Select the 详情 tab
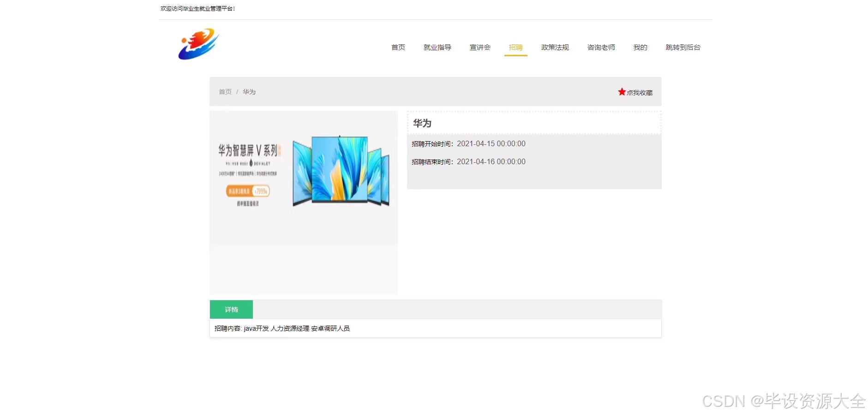The image size is (868, 416). [231, 309]
